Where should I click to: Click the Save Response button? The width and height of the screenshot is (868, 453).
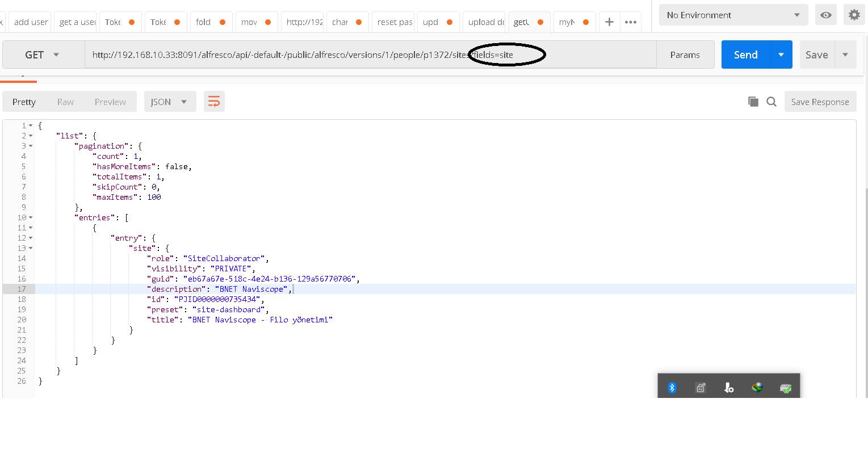[820, 102]
